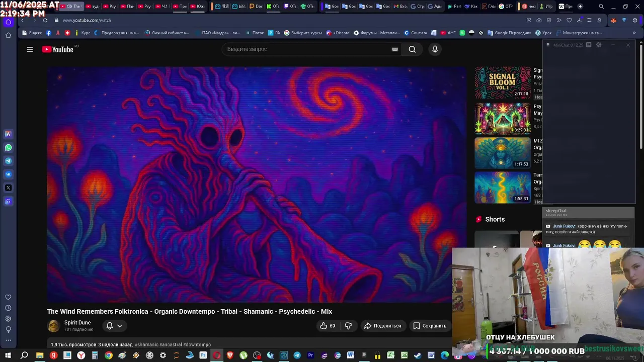Open the Discord bookmark
The height and width of the screenshot is (362, 644).
tap(338, 33)
